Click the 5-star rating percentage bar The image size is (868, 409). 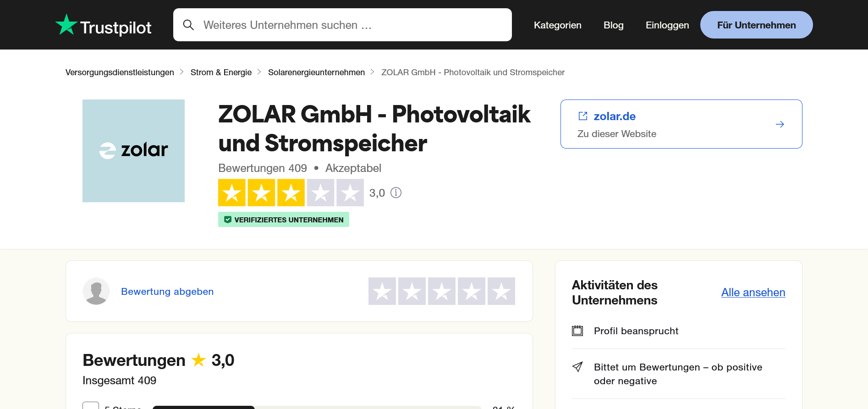coord(316,407)
